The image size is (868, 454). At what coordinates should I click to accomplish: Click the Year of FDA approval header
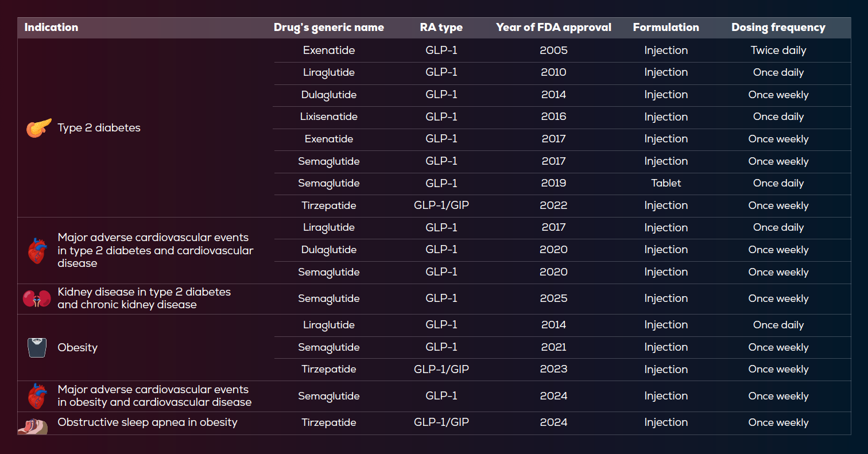(x=553, y=28)
